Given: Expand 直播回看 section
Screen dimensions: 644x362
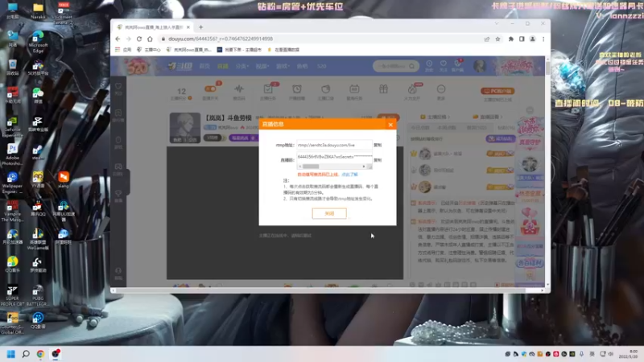Looking at the screenshot, I should coord(489,117).
